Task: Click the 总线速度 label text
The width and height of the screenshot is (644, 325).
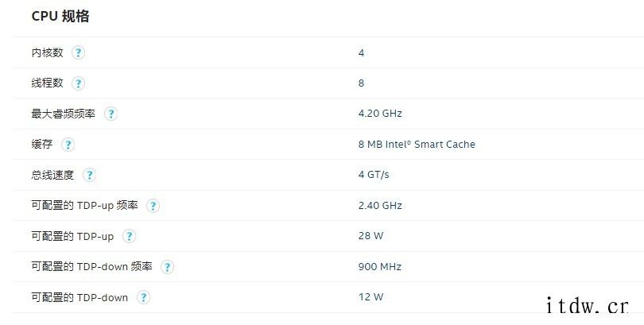Action: tap(52, 175)
